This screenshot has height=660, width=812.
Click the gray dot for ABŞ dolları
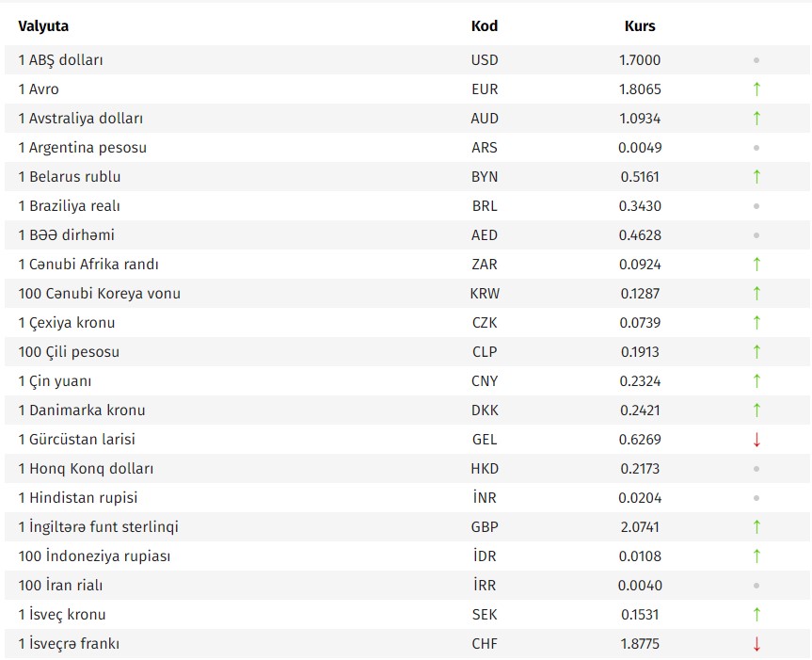pos(756,60)
